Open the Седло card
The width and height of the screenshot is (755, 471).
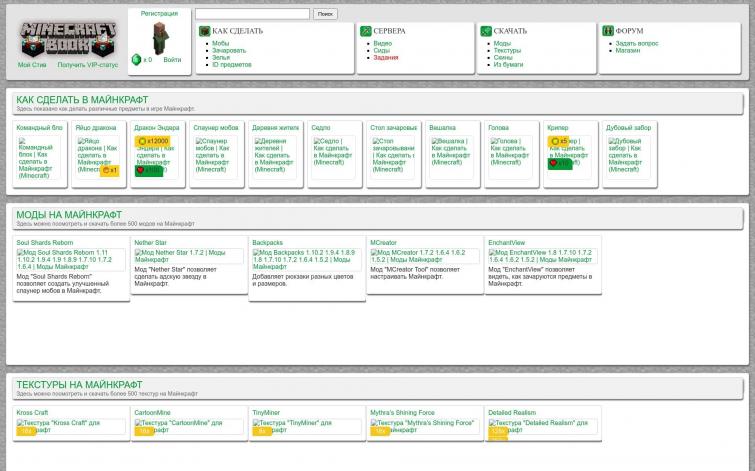click(335, 154)
